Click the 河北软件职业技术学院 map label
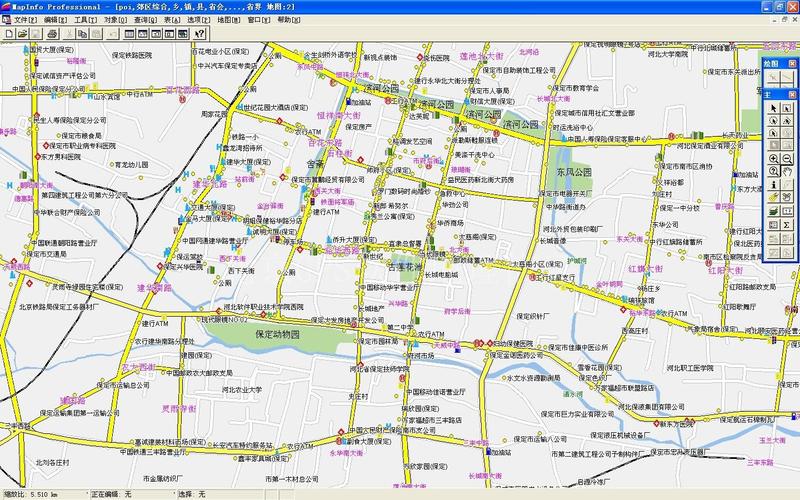 click(x=263, y=307)
